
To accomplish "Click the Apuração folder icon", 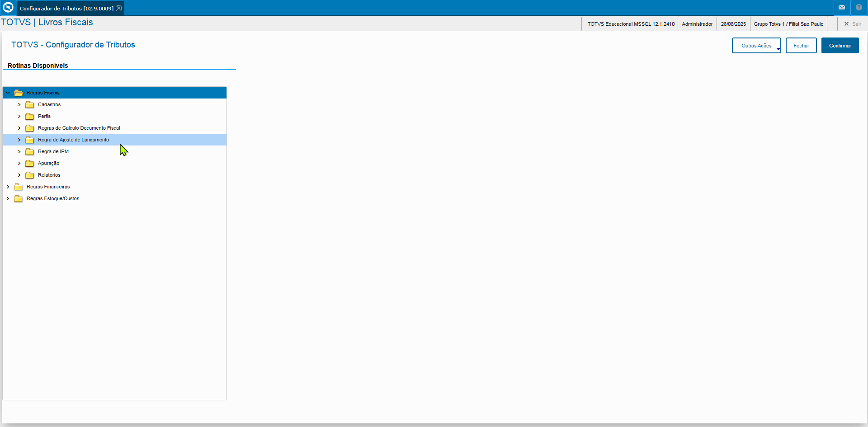I will 30,163.
